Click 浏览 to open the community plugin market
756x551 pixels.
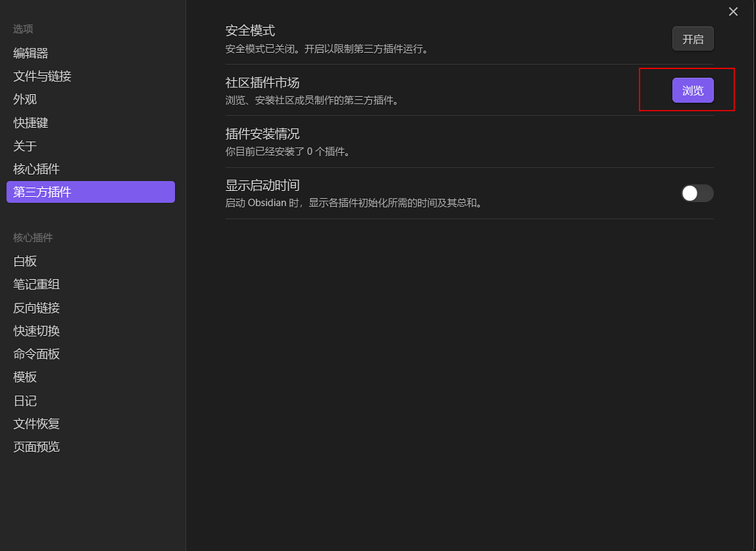(693, 90)
